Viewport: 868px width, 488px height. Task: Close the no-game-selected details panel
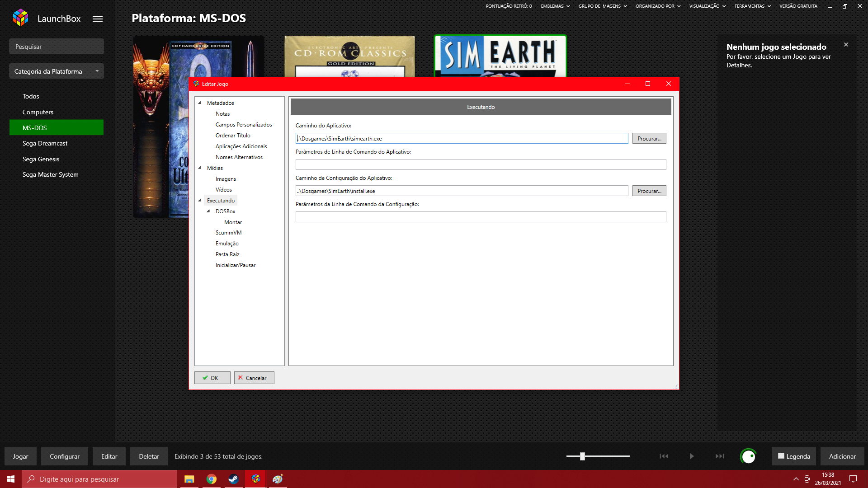pos(846,45)
